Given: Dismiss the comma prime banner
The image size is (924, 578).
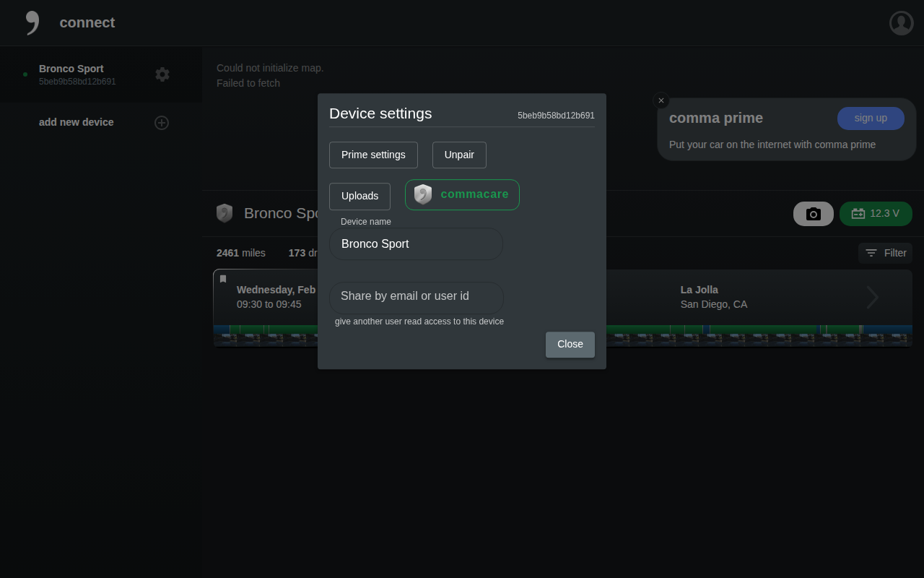Looking at the screenshot, I should pyautogui.click(x=661, y=101).
